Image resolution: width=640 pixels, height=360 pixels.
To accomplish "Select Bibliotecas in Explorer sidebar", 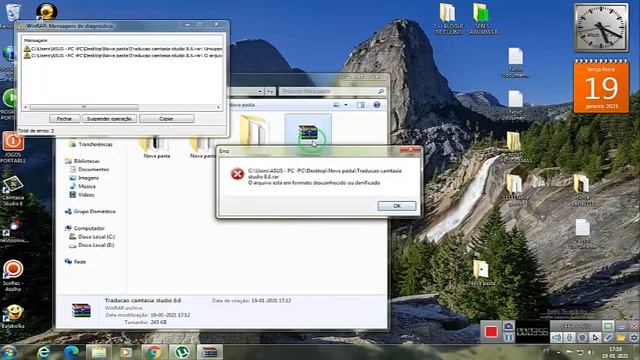I will point(82,161).
